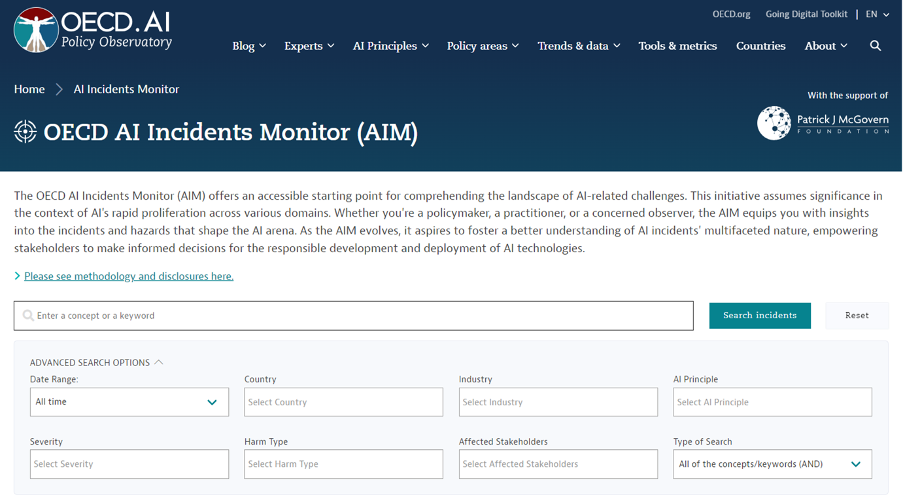Open the Experts menu
Image resolution: width=904 pixels, height=500 pixels.
(x=309, y=46)
